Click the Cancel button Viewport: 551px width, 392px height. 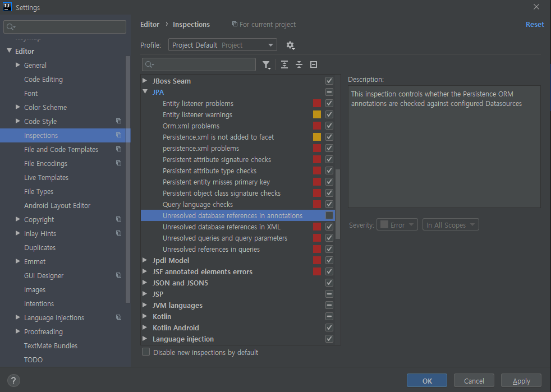(x=474, y=381)
